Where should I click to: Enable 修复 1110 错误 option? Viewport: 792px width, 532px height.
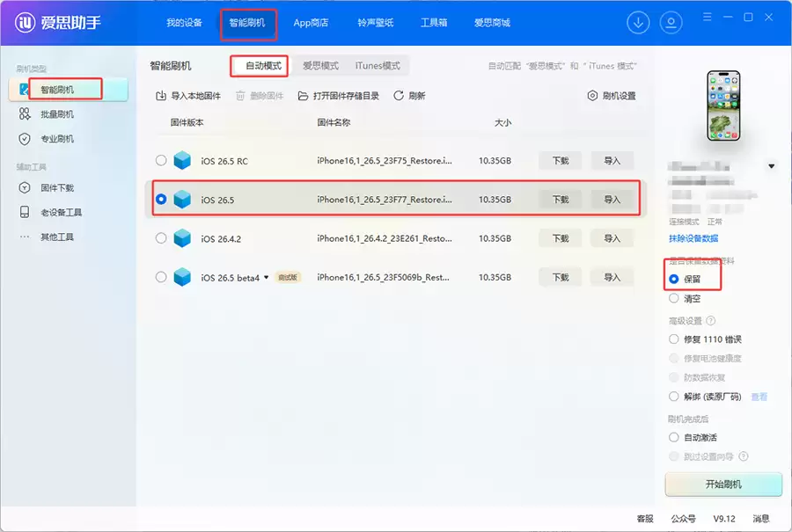[x=673, y=339]
